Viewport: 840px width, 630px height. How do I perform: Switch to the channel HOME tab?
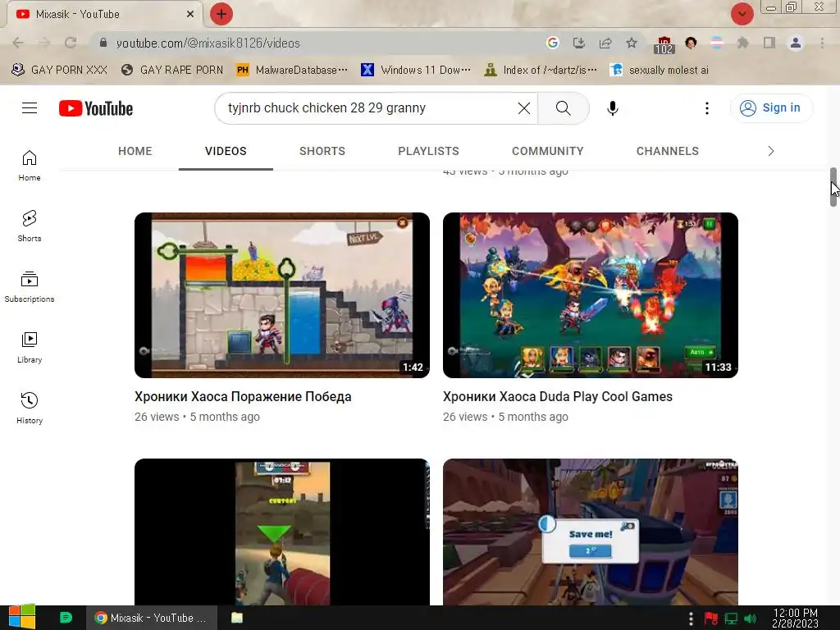click(135, 151)
